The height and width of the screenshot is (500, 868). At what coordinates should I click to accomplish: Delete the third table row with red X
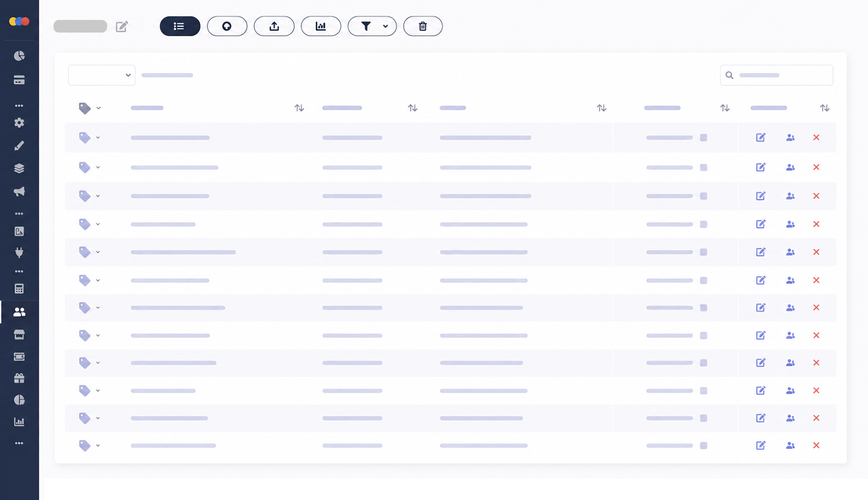pyautogui.click(x=817, y=196)
